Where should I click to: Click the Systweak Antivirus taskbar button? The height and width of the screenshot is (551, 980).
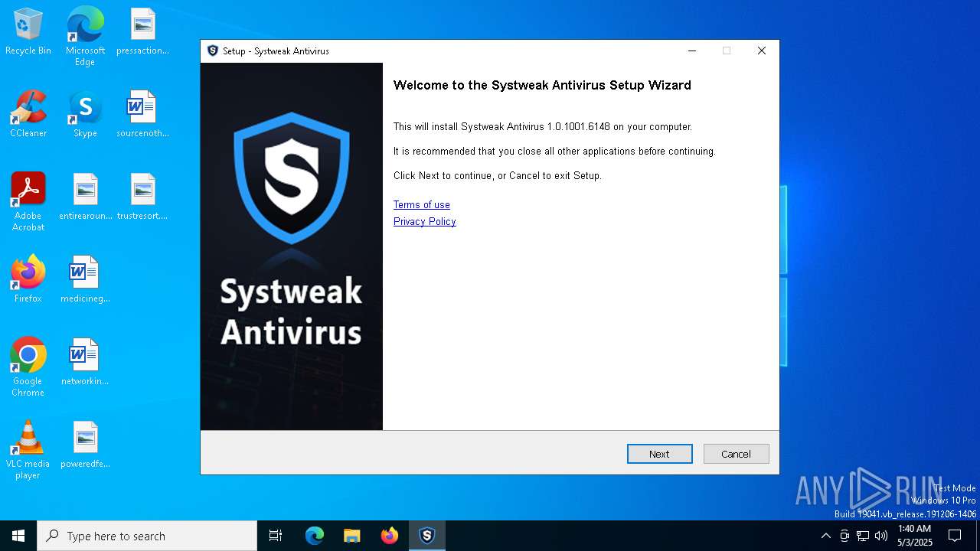(x=427, y=536)
